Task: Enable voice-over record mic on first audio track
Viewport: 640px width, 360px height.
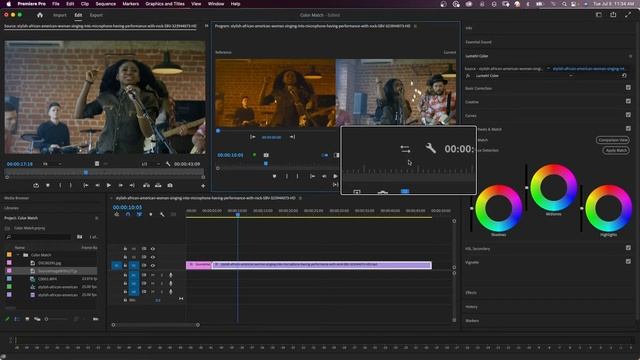Action: coord(171,275)
